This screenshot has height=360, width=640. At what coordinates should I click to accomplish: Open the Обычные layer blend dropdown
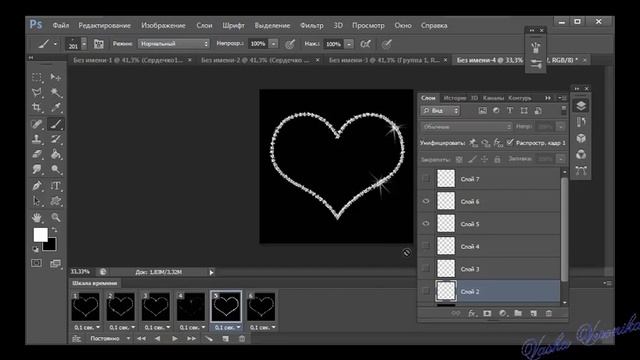click(467, 127)
